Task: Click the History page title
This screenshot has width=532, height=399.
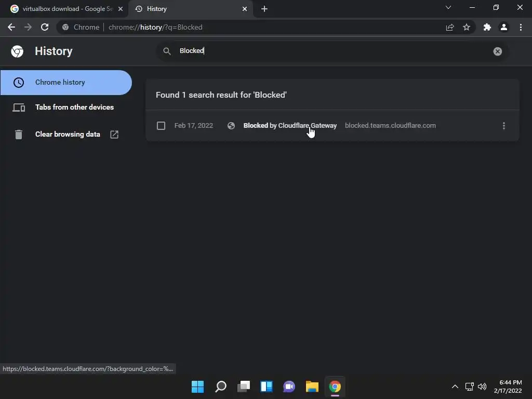Action: [54, 51]
